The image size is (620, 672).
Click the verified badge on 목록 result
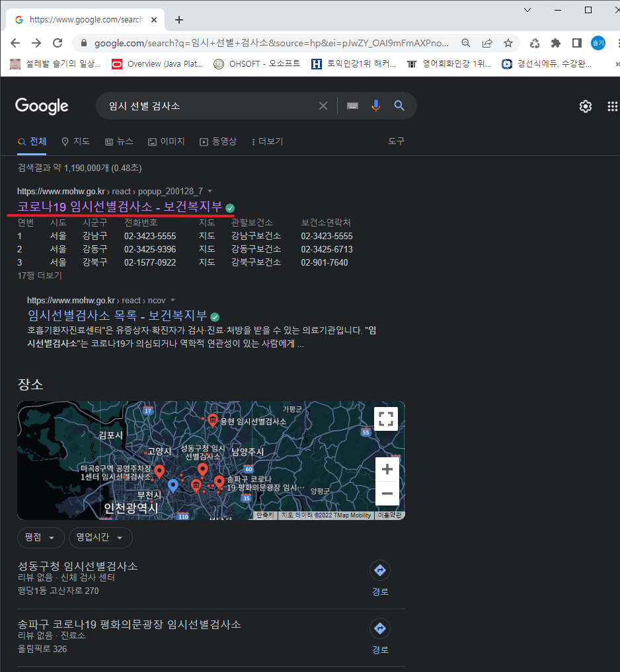click(x=215, y=317)
